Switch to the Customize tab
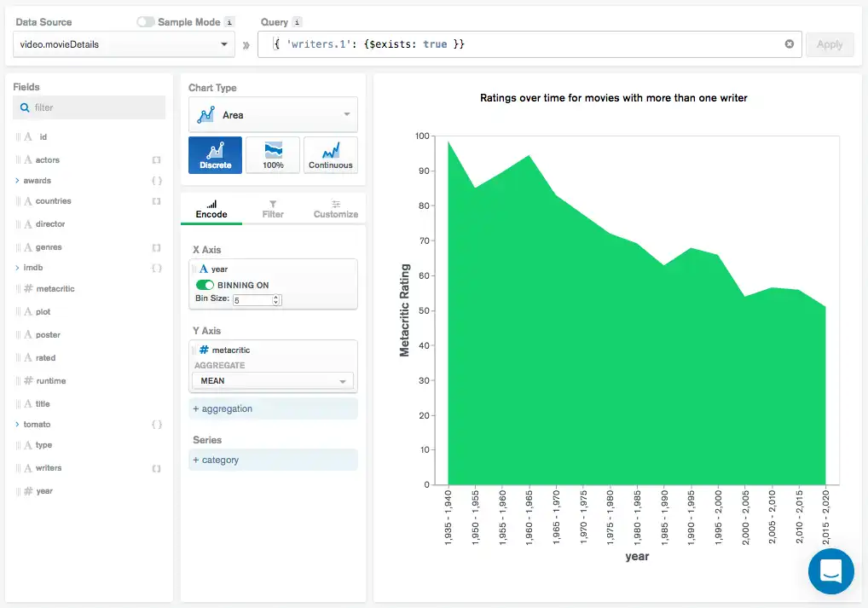868x608 pixels. 335,210
